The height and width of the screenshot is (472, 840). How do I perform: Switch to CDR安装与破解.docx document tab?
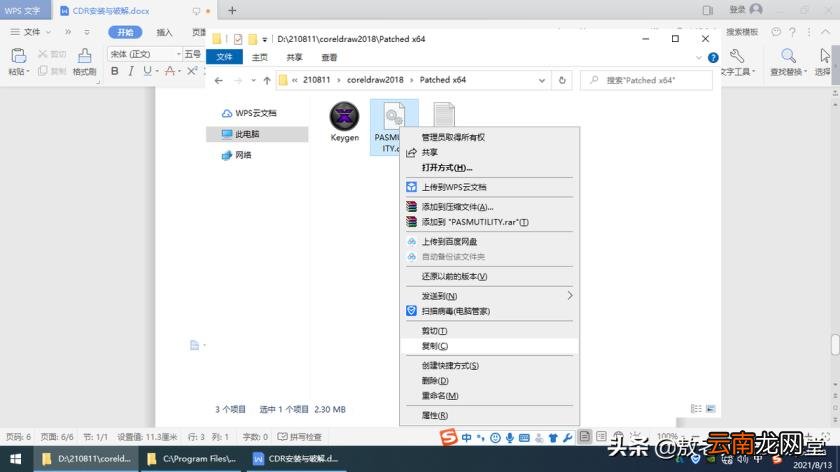(x=111, y=11)
